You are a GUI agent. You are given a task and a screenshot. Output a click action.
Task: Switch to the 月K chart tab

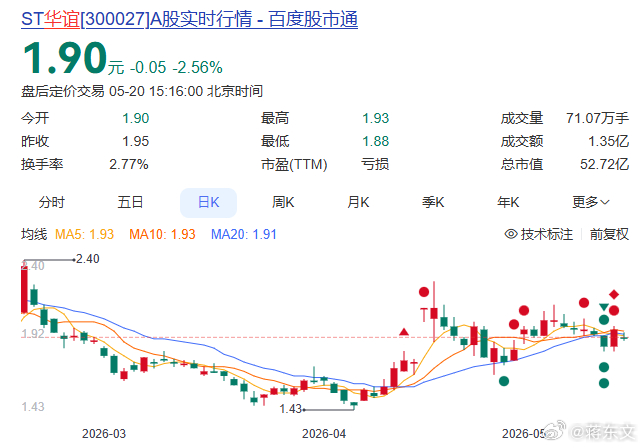click(358, 202)
